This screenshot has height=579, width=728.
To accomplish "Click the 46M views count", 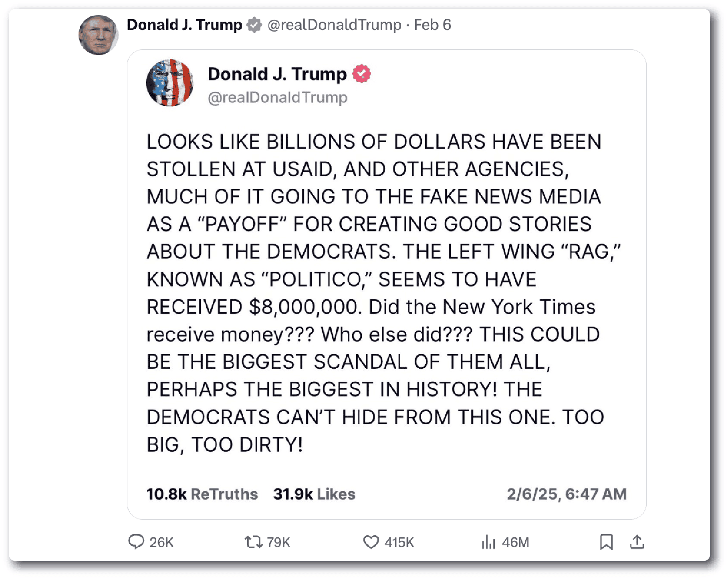I will pos(515,542).
